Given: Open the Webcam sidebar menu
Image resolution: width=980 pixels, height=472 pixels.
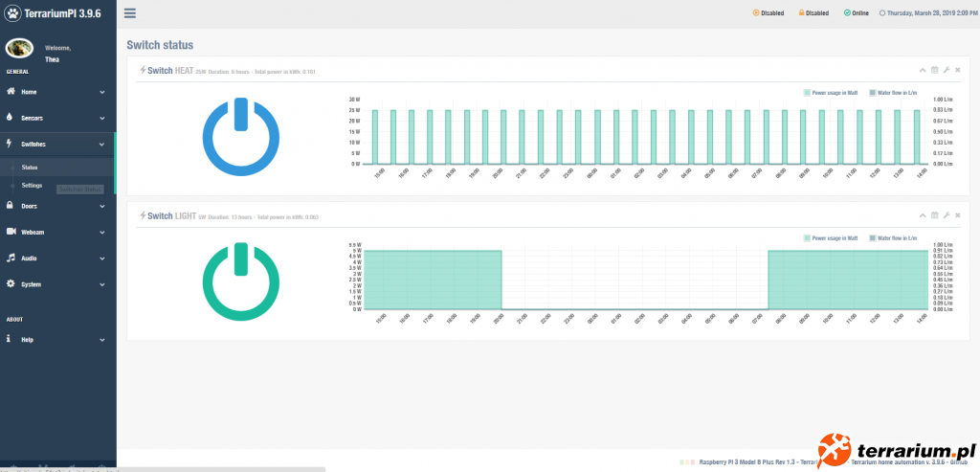Looking at the screenshot, I should (56, 232).
